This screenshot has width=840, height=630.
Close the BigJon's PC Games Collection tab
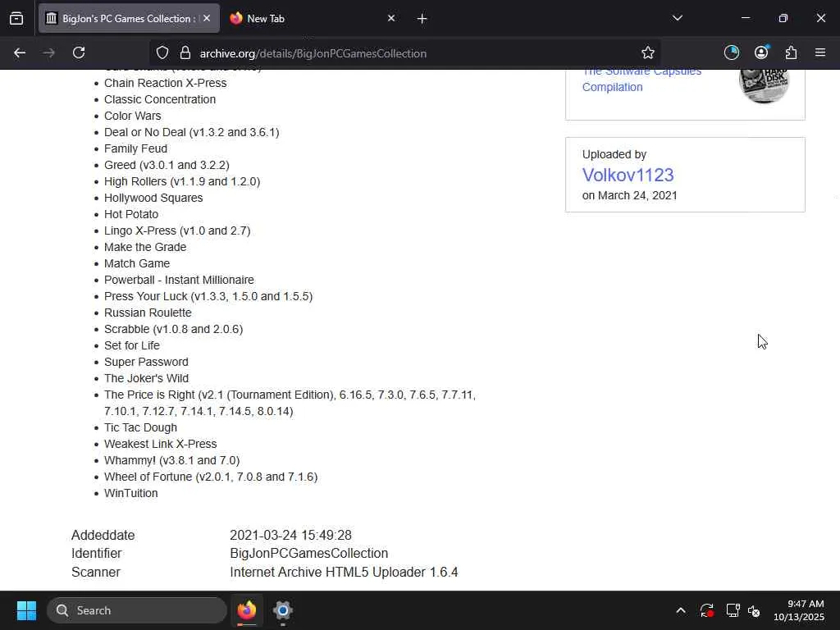pos(207,18)
